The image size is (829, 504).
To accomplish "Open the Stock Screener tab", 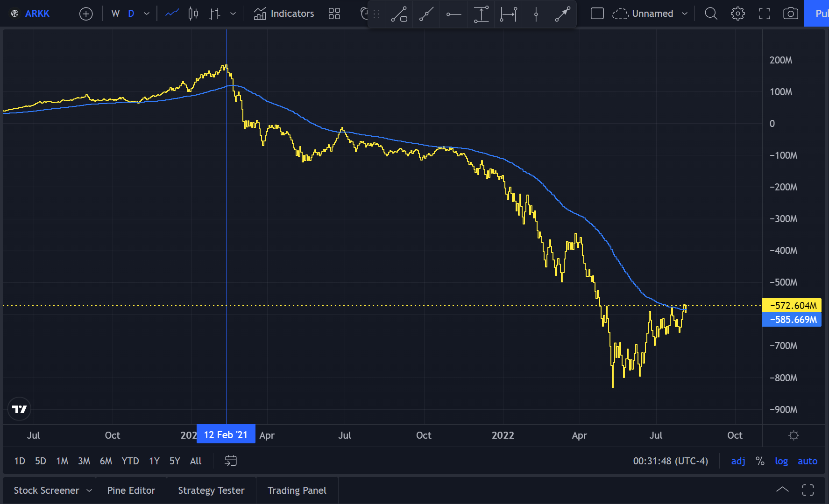I will (x=46, y=490).
